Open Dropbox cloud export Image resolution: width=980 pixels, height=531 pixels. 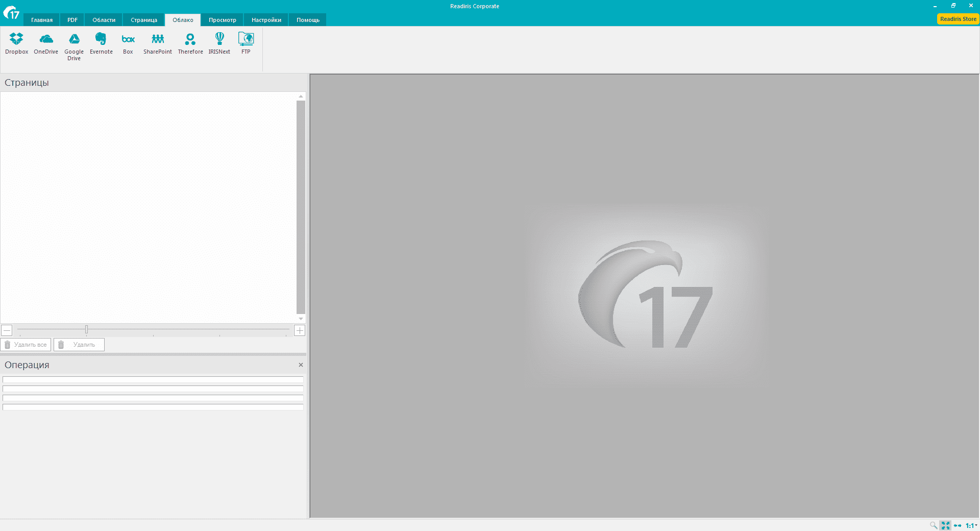click(16, 43)
